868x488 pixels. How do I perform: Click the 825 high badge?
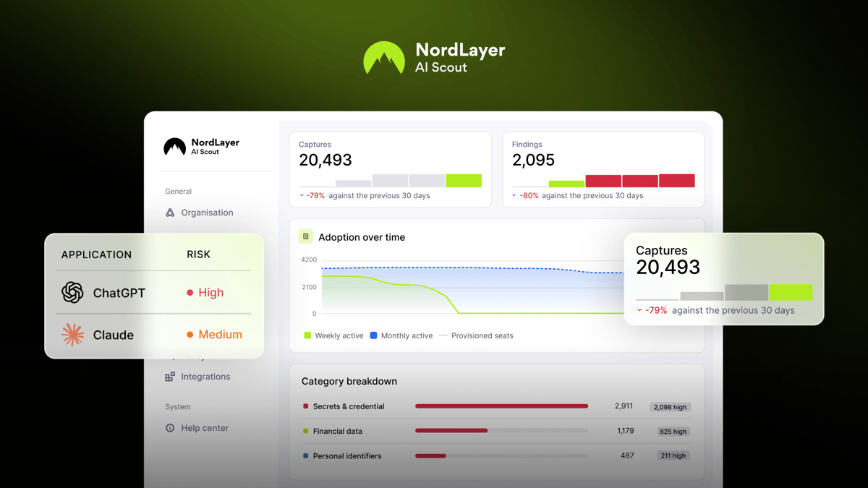[673, 432]
